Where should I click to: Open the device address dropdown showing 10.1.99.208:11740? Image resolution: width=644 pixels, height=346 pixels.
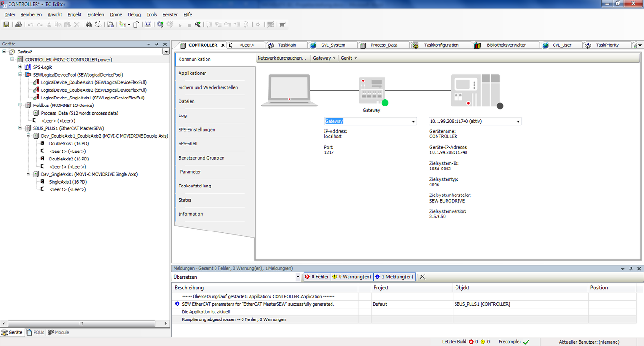pyautogui.click(x=518, y=121)
